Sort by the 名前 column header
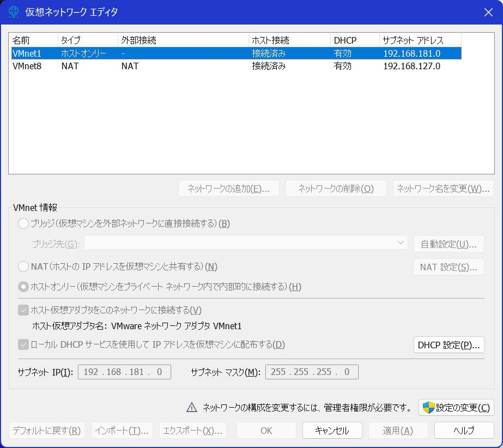 click(x=33, y=40)
